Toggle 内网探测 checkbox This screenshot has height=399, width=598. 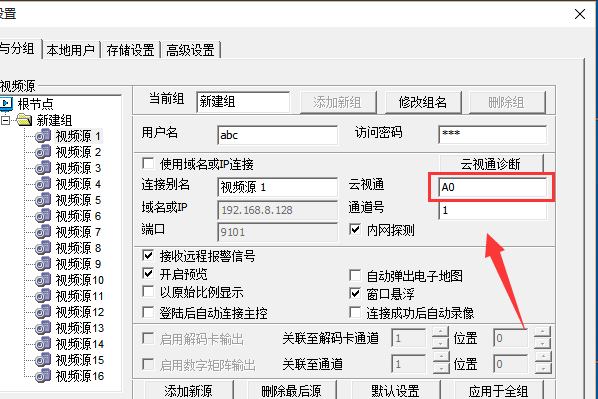coord(355,229)
